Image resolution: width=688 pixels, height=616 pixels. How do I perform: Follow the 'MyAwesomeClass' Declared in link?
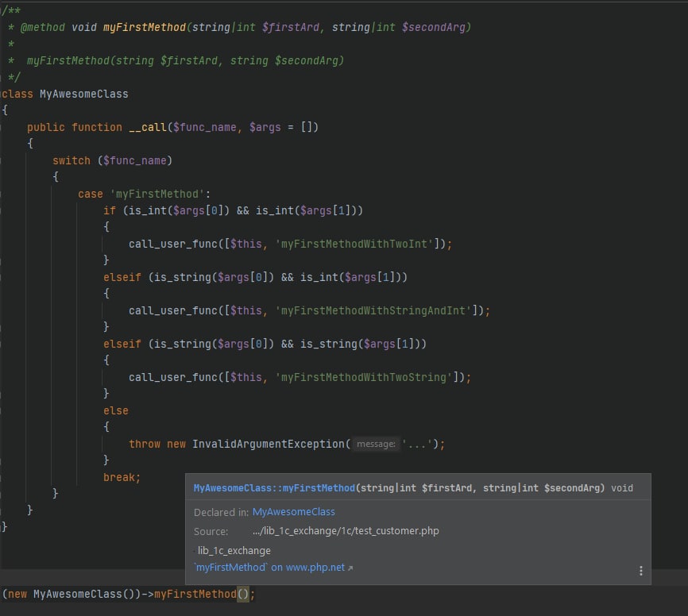tap(293, 512)
